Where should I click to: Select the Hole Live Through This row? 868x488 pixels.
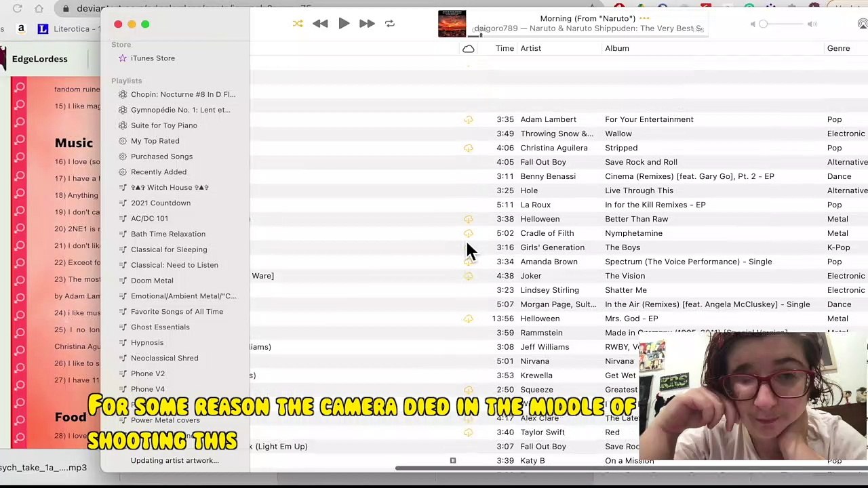[559, 190]
